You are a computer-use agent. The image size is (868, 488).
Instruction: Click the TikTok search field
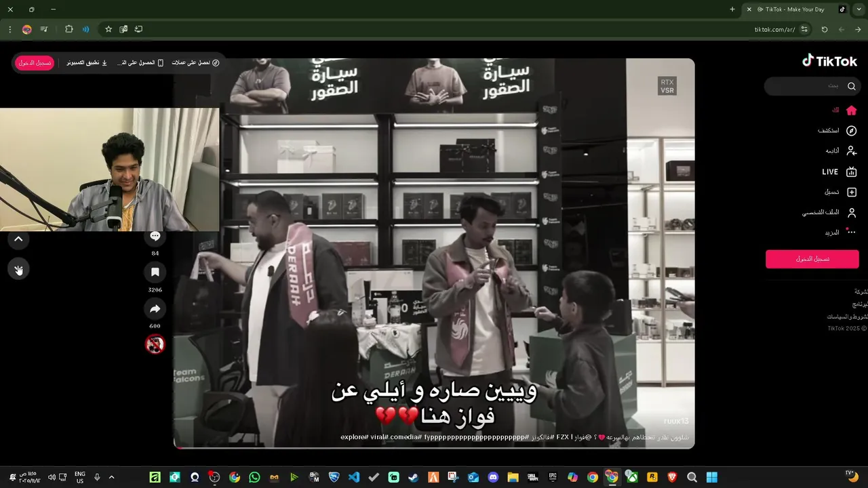coord(812,86)
